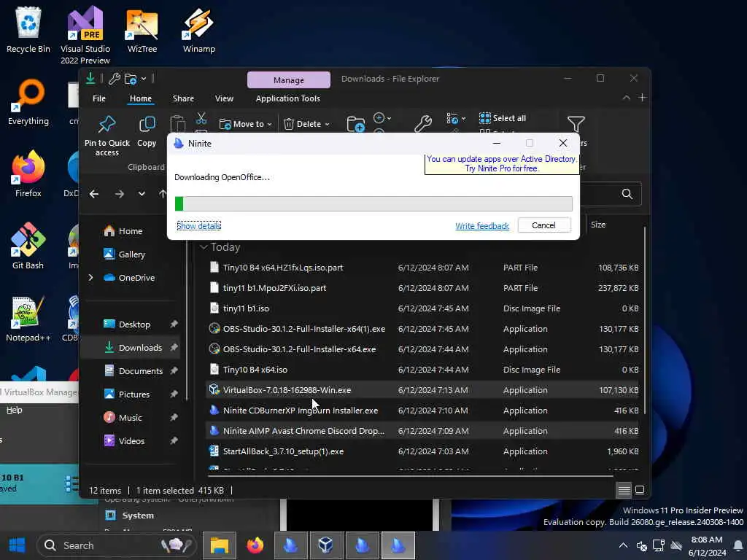Click Select all in the ribbon
The width and height of the screenshot is (747, 560).
coord(503,118)
